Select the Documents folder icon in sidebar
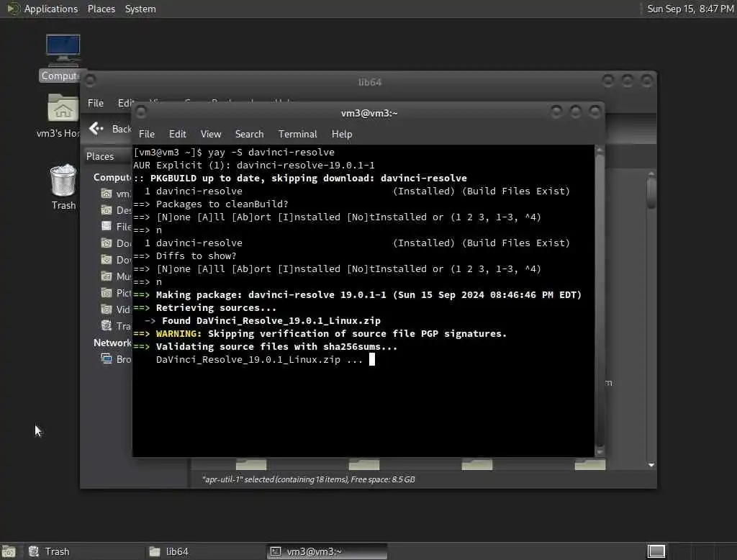The height and width of the screenshot is (560, 737). [107, 243]
